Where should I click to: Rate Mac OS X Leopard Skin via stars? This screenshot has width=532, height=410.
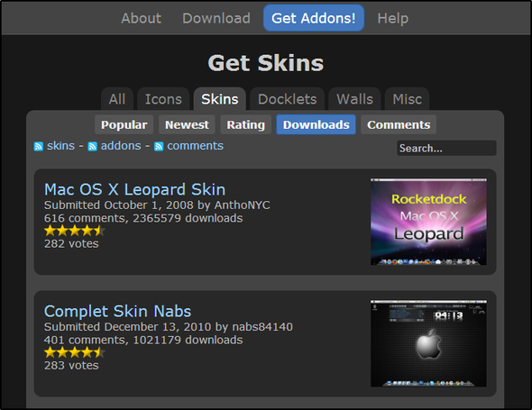75,231
